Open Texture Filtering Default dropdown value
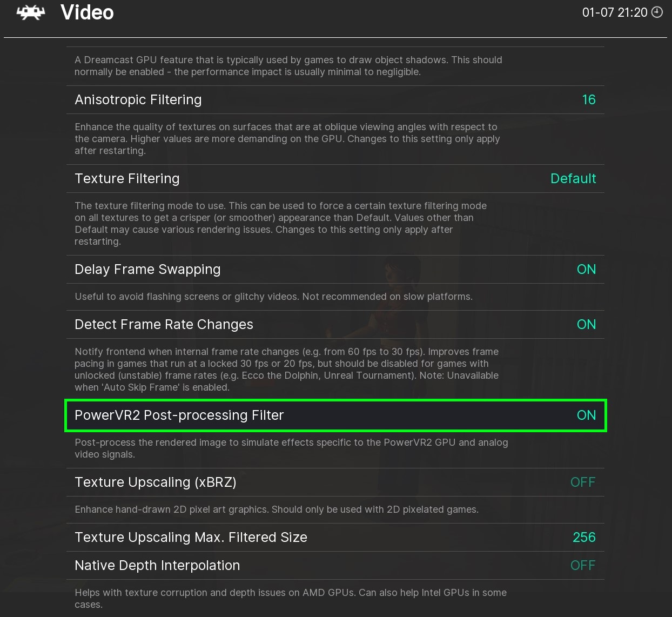672x617 pixels. pos(573,178)
